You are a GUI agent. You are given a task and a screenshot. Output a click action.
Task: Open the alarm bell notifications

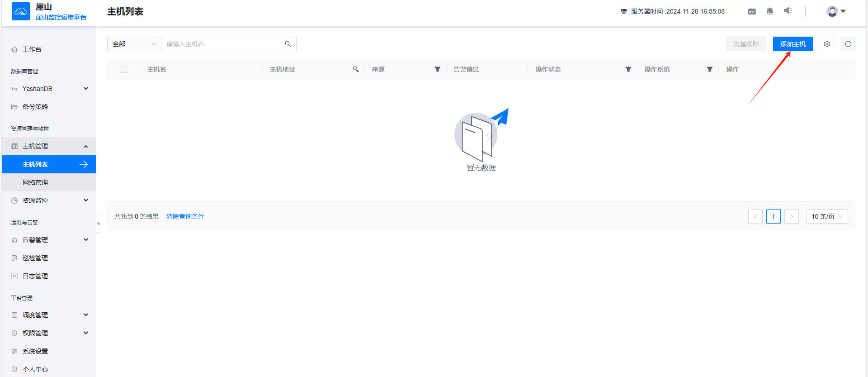770,11
